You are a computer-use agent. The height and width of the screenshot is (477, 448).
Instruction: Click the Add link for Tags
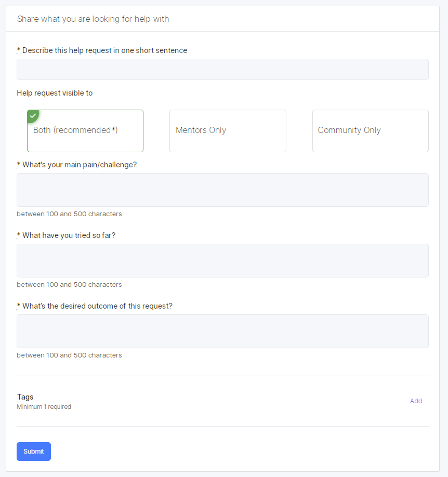coord(416,401)
